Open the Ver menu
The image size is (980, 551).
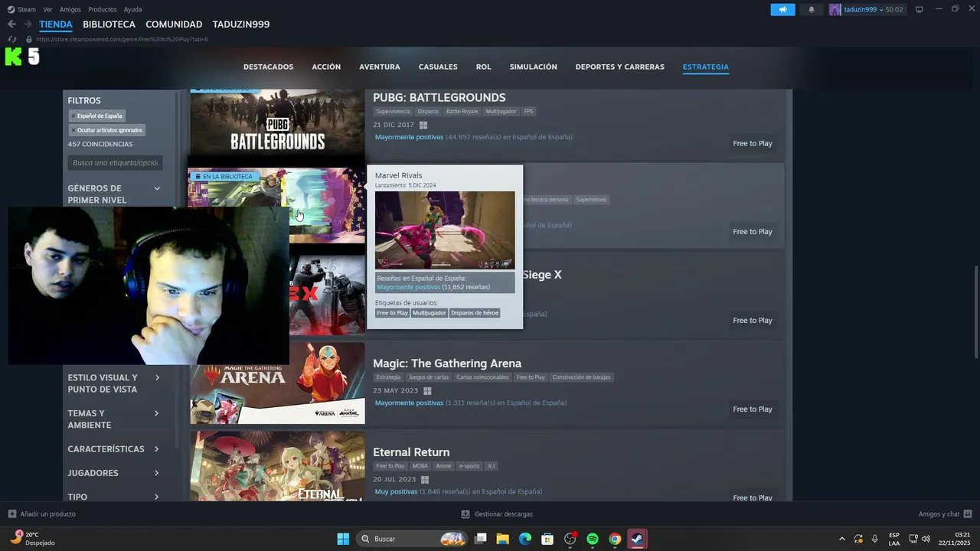pyautogui.click(x=47, y=9)
